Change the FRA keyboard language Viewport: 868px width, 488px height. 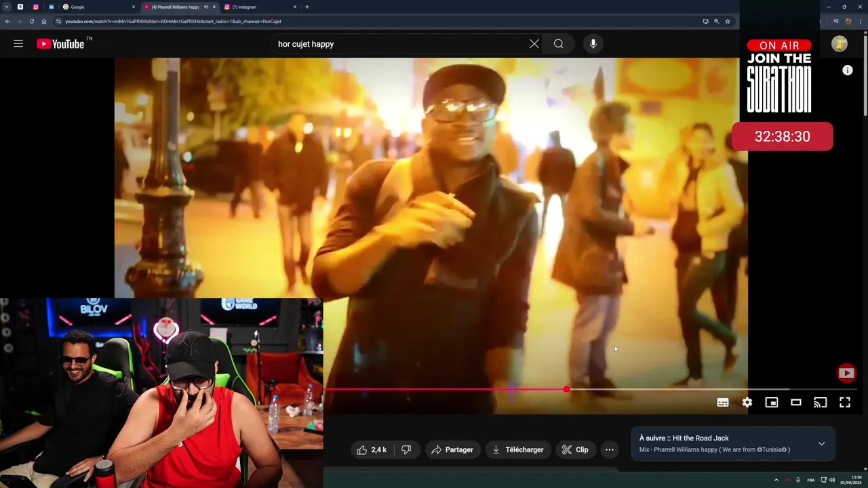810,480
